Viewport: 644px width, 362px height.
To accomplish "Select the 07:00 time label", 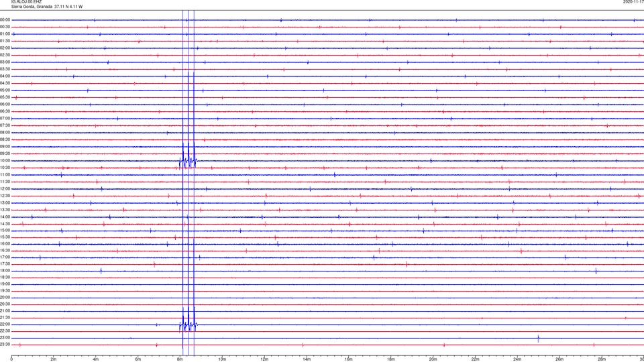I will pyautogui.click(x=5, y=118).
